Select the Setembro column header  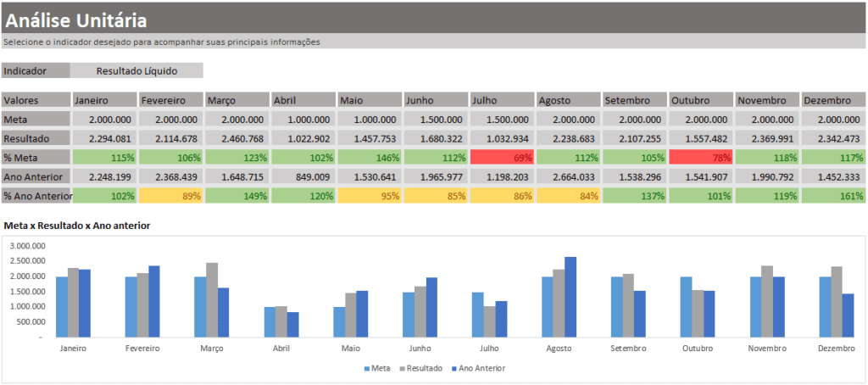pos(634,100)
